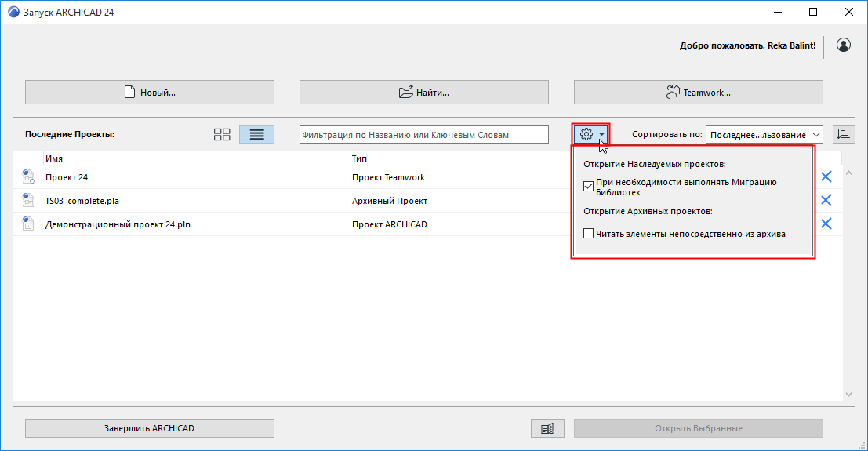This screenshot has height=451, width=868.
Task: Click the ARCHICAD logo in title bar
Action: pyautogui.click(x=13, y=13)
